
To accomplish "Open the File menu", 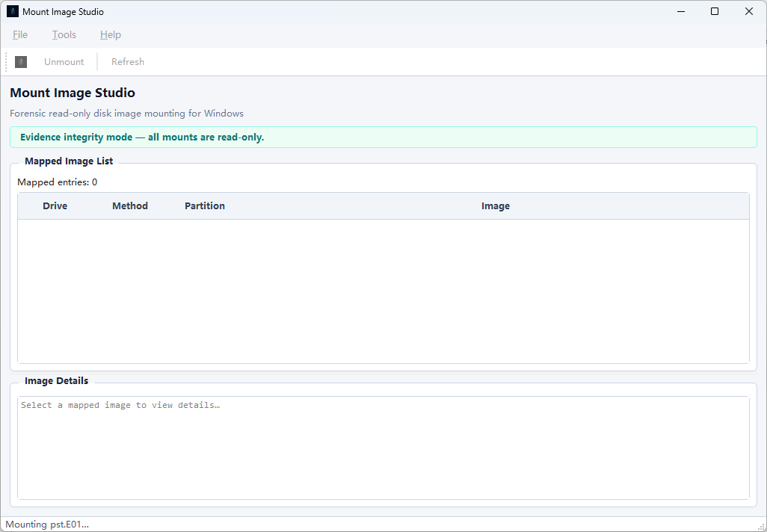I will (x=20, y=34).
